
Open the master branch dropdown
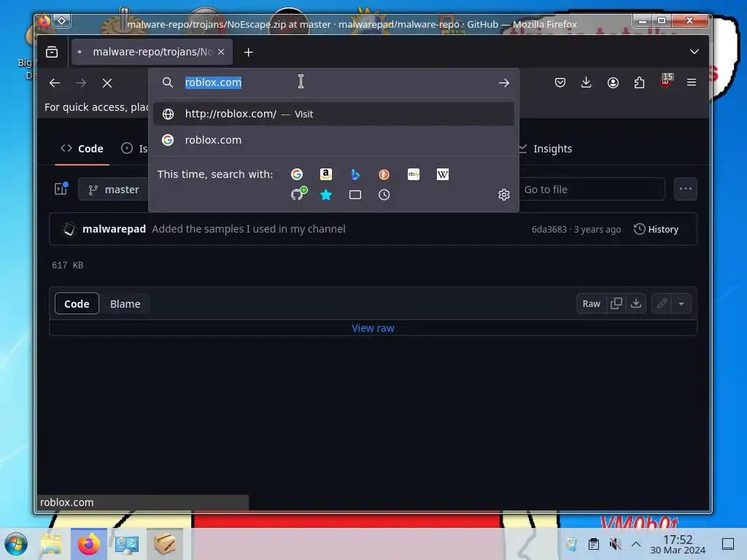115,190
